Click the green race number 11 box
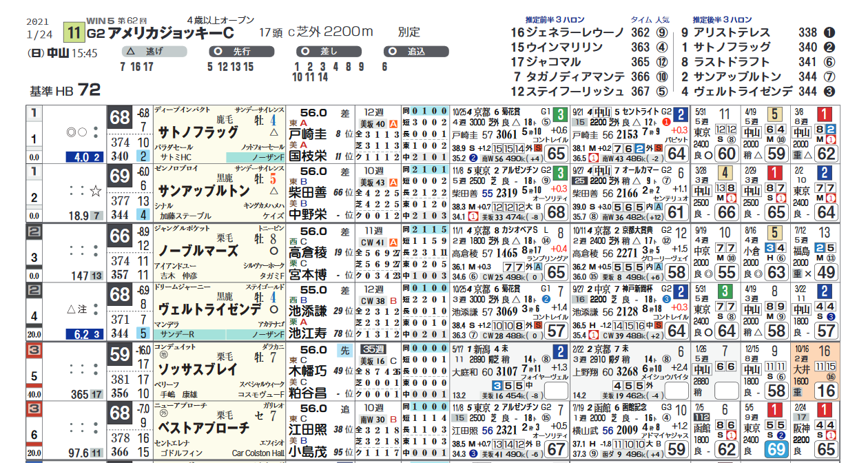The width and height of the screenshot is (868, 463). coord(73,32)
